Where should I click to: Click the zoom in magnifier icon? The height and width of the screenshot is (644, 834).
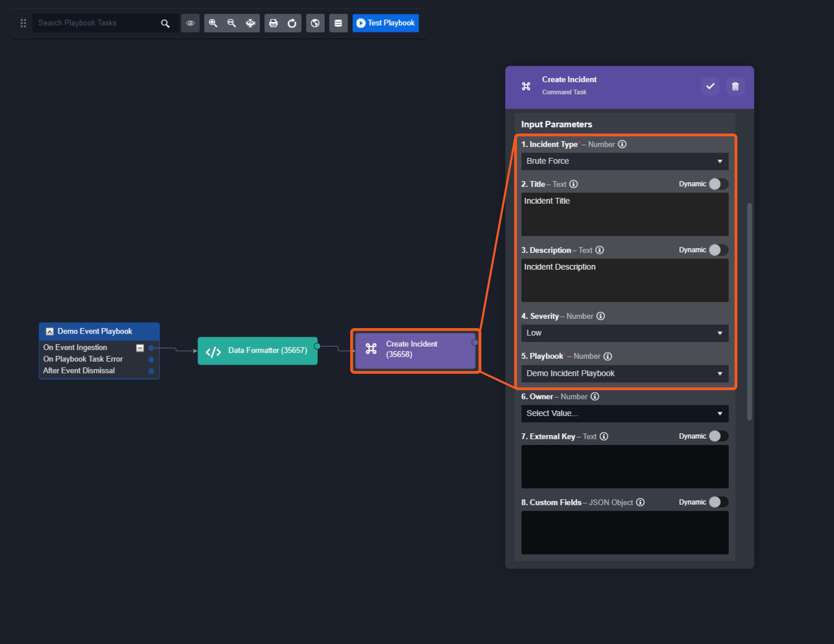pyautogui.click(x=213, y=23)
